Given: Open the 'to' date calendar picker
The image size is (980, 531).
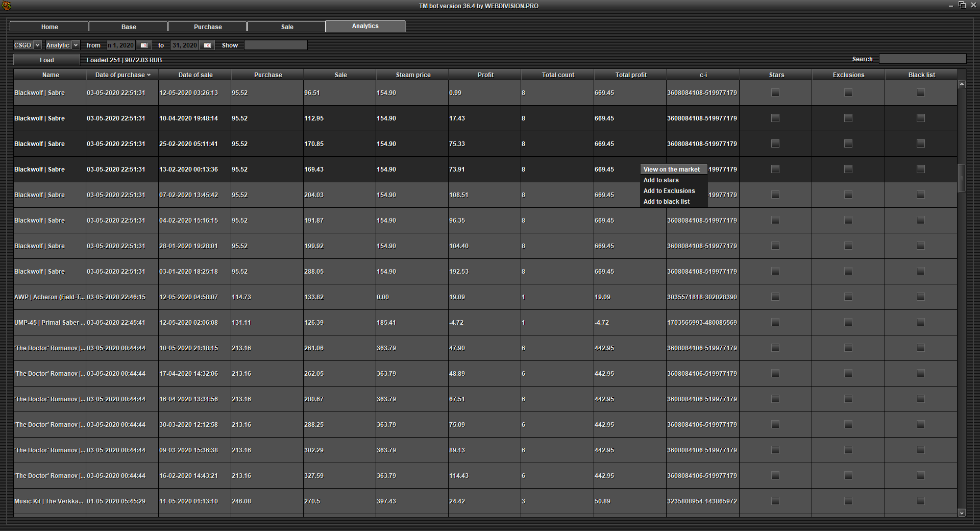Looking at the screenshot, I should [x=207, y=45].
